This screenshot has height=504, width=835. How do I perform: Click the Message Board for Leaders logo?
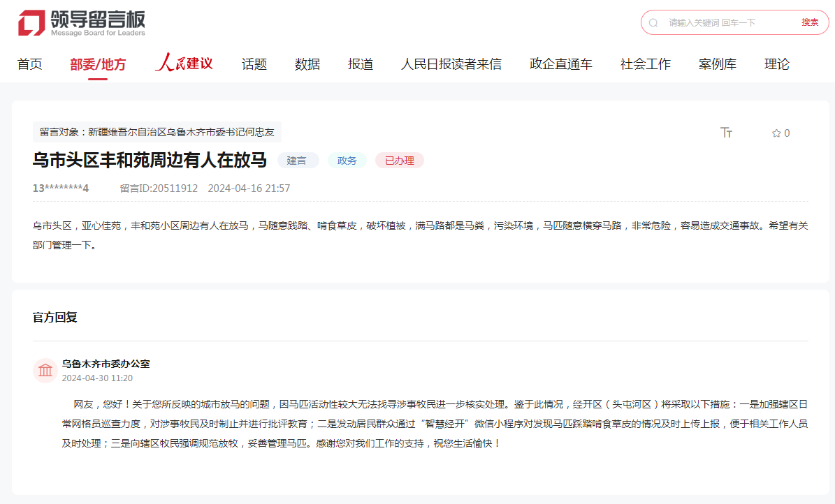(x=81, y=23)
